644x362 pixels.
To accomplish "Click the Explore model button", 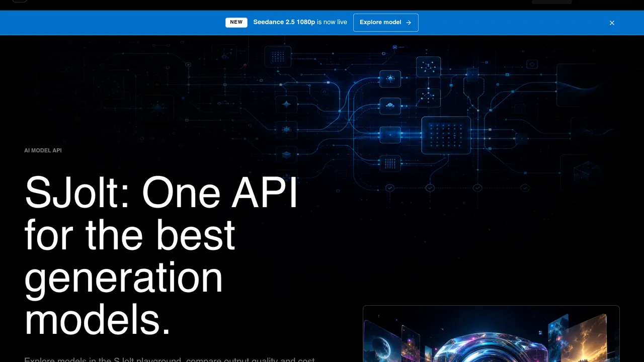I will click(x=385, y=23).
